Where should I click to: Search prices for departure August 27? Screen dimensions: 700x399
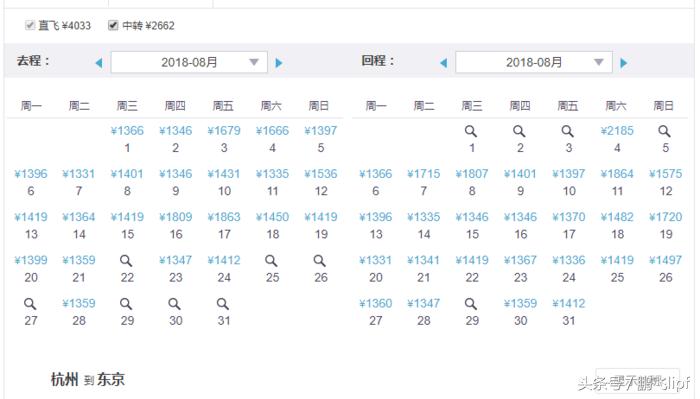tap(30, 303)
